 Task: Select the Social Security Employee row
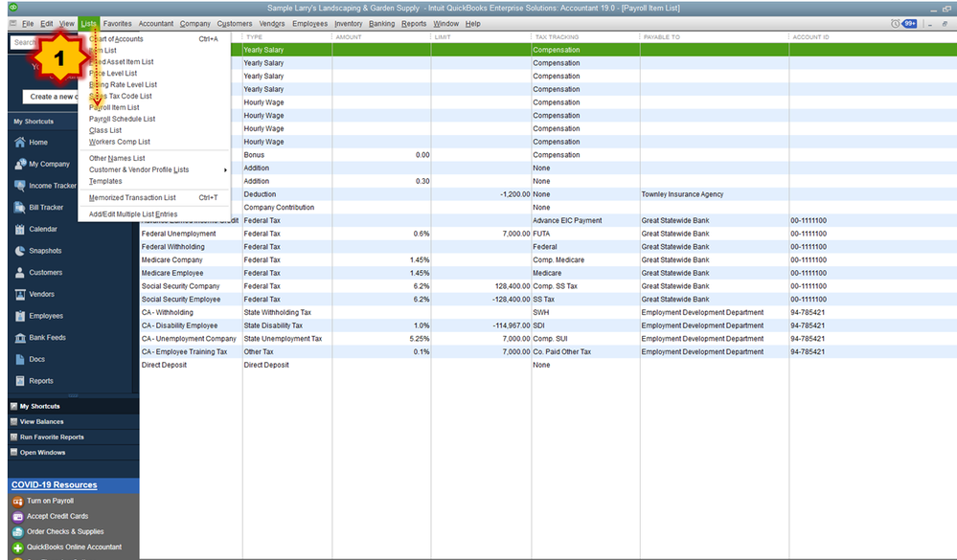pos(548,300)
